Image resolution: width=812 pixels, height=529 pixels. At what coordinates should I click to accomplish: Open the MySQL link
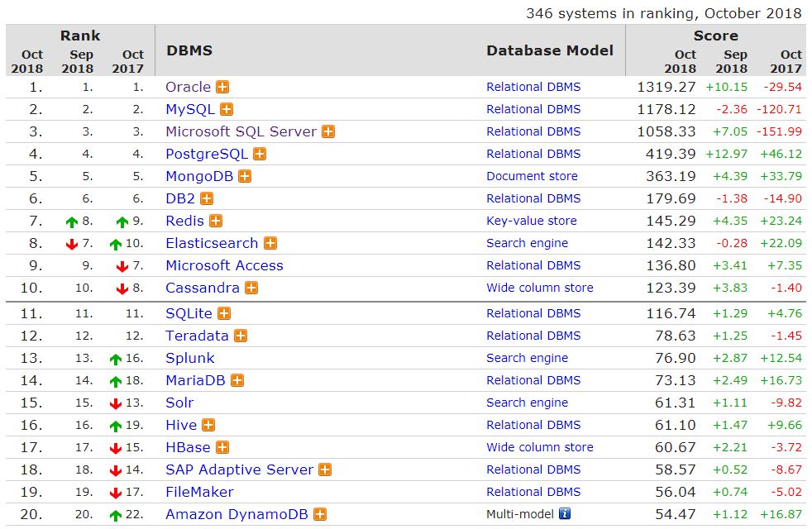(190, 109)
